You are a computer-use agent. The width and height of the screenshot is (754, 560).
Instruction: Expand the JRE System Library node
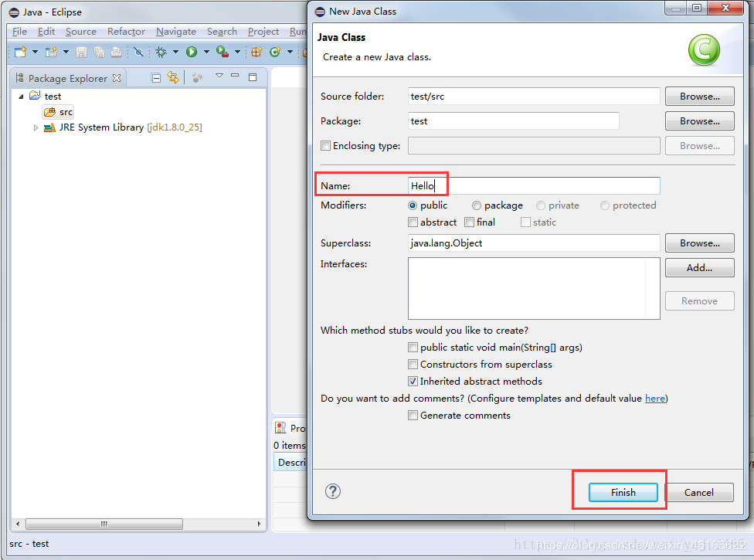coord(36,128)
